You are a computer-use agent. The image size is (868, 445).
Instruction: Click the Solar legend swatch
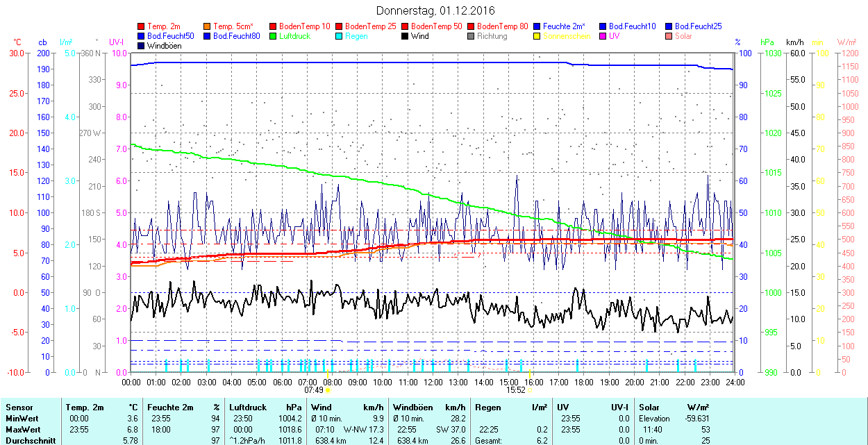coord(669,36)
